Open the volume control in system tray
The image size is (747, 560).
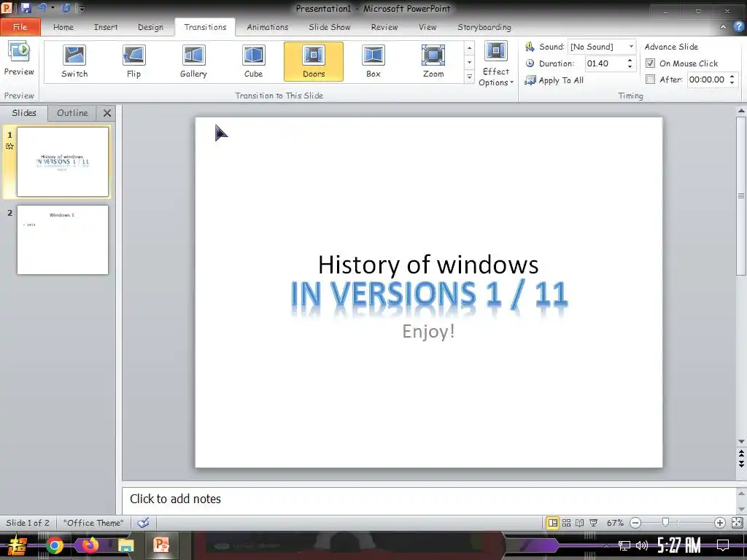point(642,545)
